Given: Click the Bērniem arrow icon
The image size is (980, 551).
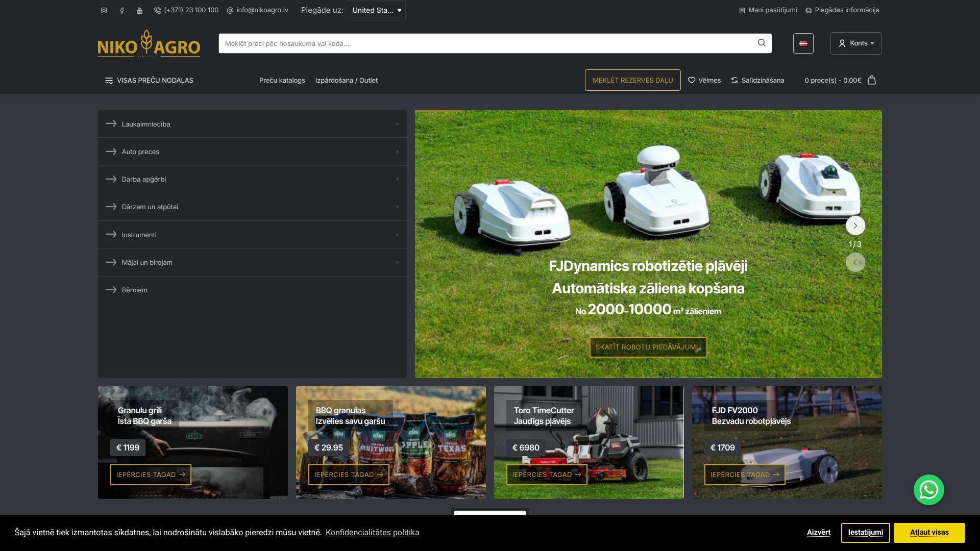Looking at the screenshot, I should (111, 290).
